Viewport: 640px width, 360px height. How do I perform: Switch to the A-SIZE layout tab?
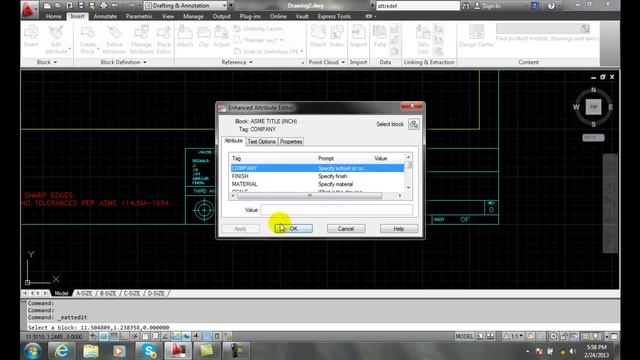(x=84, y=293)
